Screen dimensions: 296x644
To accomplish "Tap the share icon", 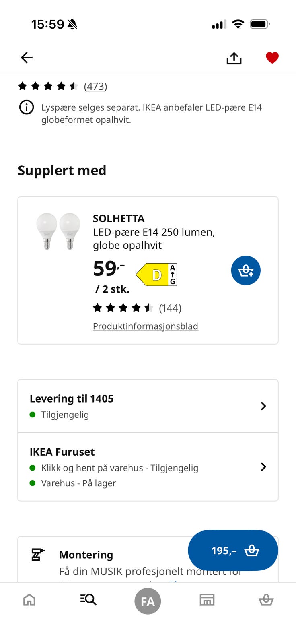I will click(x=234, y=58).
